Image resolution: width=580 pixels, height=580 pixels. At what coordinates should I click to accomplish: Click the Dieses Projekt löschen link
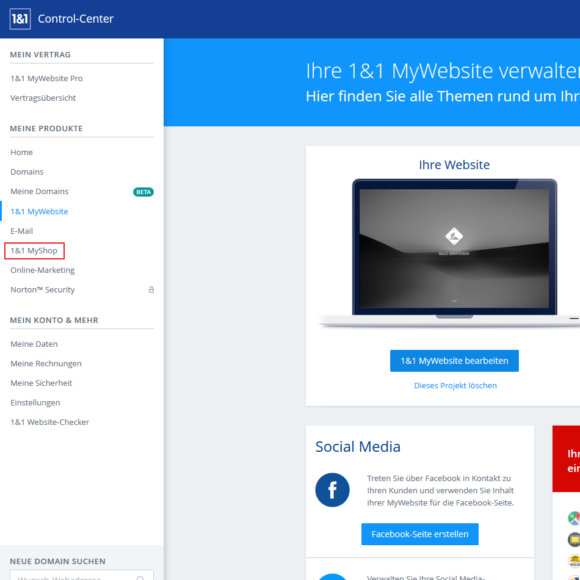pyautogui.click(x=455, y=386)
